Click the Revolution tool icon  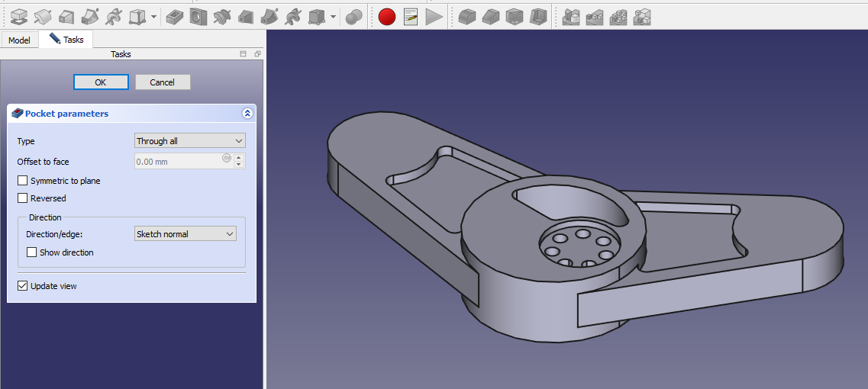click(43, 16)
